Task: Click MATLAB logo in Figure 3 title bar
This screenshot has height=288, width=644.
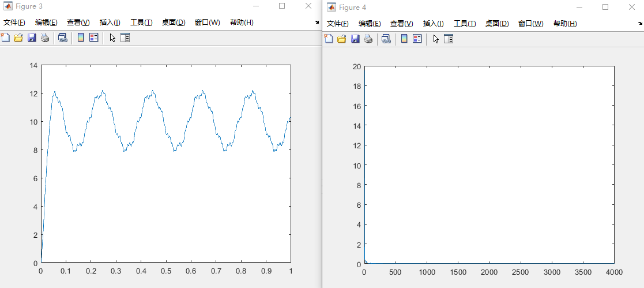Action: (8, 6)
